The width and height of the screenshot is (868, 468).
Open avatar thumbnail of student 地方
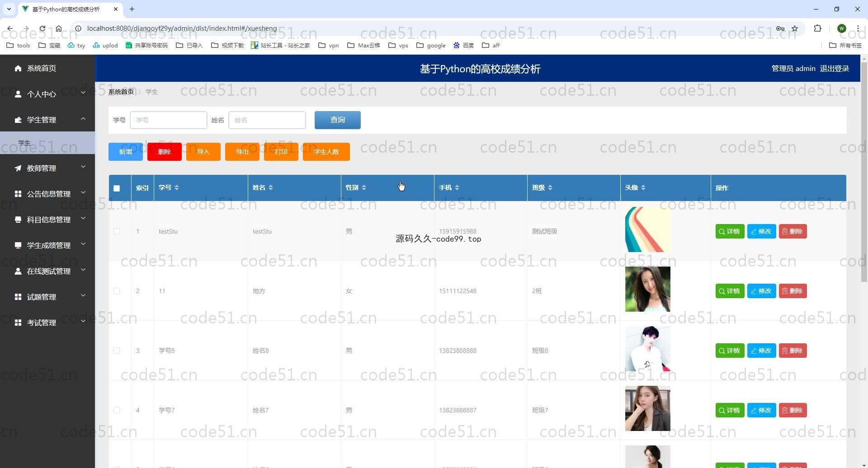pos(648,289)
